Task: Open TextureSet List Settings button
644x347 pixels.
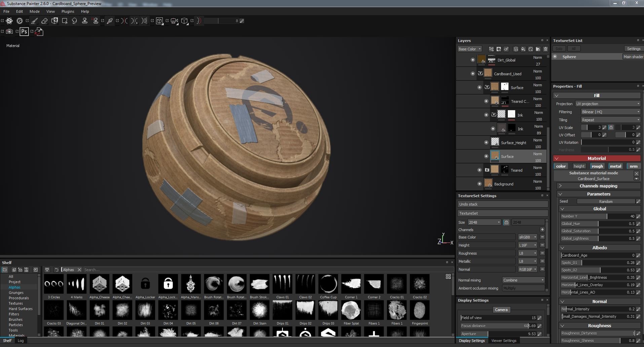Action: click(x=634, y=49)
